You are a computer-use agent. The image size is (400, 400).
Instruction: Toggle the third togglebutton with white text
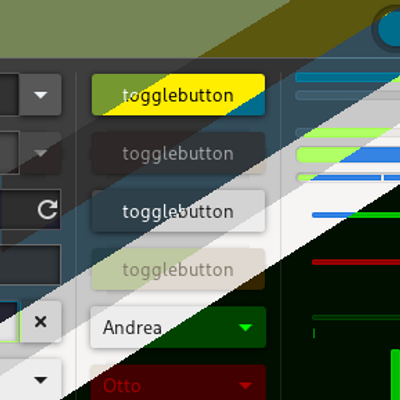tap(178, 211)
